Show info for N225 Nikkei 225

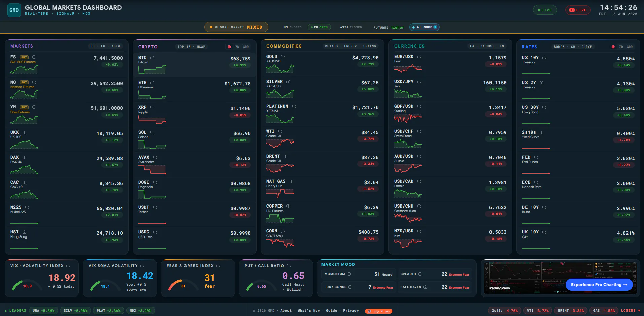pos(27,207)
